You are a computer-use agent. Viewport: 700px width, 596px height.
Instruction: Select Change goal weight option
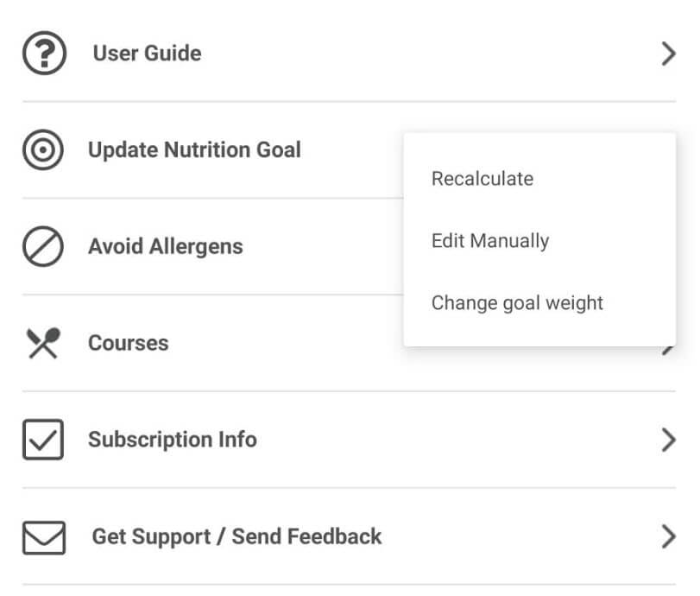tap(517, 303)
